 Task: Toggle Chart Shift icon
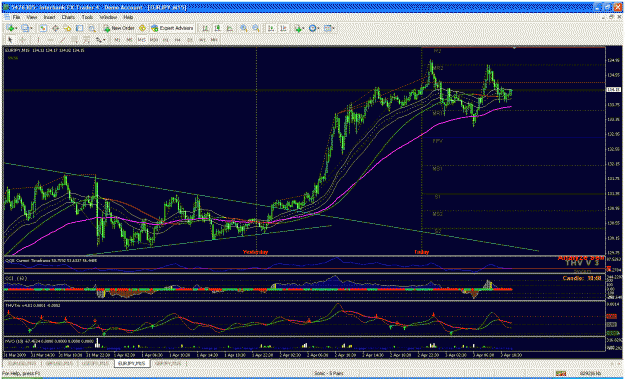click(283, 28)
